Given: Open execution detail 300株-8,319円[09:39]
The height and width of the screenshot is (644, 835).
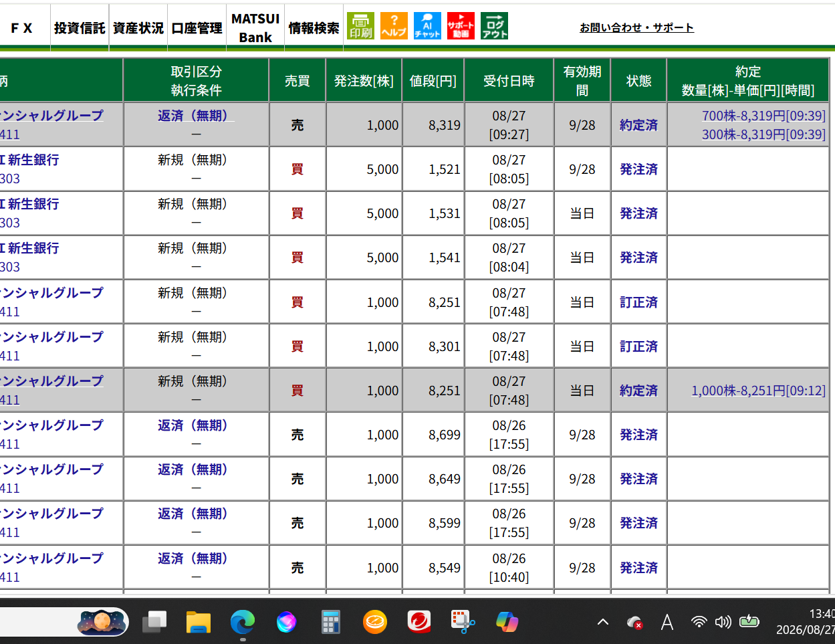Looking at the screenshot, I should pos(763,134).
